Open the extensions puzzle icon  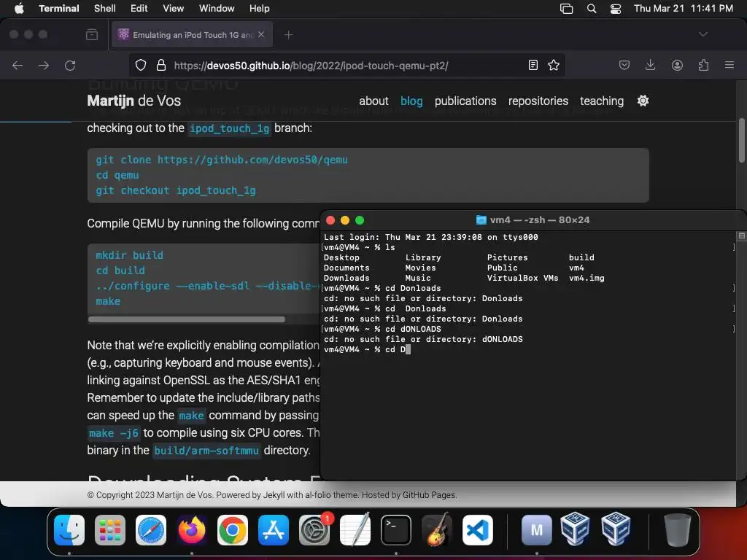click(x=703, y=65)
